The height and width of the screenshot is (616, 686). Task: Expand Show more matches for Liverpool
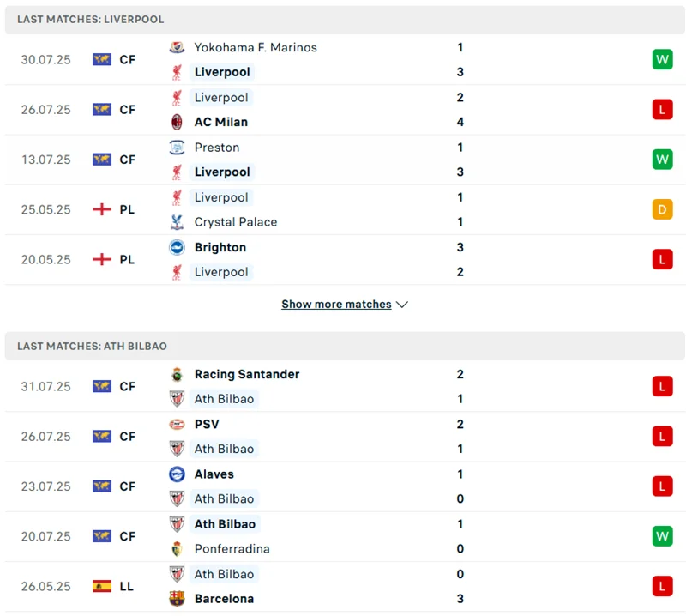pos(336,305)
